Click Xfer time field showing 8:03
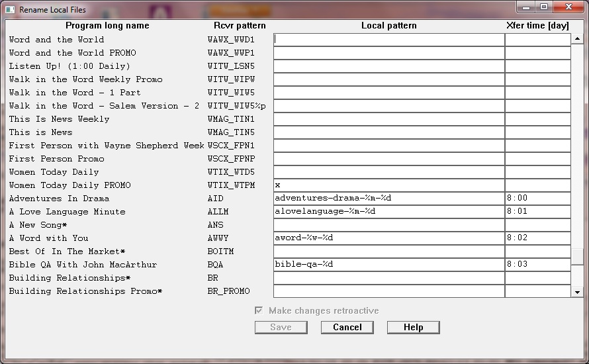The width and height of the screenshot is (589, 364). pyautogui.click(x=538, y=265)
